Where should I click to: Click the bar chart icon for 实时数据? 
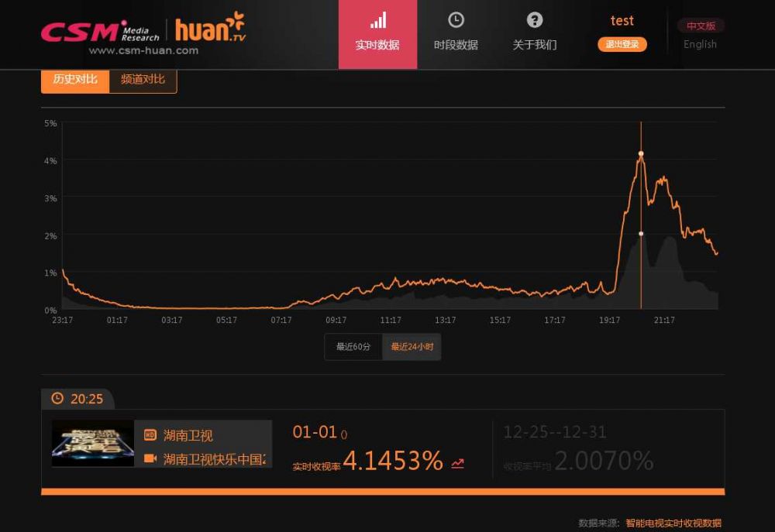tap(377, 21)
